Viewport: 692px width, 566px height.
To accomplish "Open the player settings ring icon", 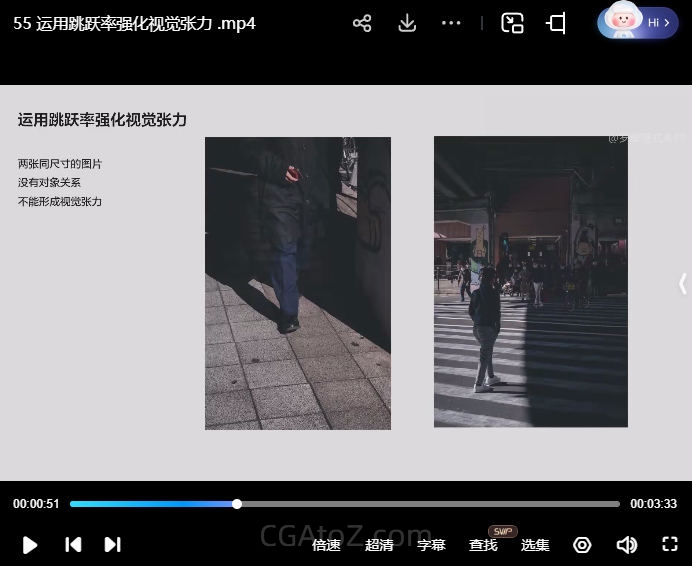I will (582, 545).
